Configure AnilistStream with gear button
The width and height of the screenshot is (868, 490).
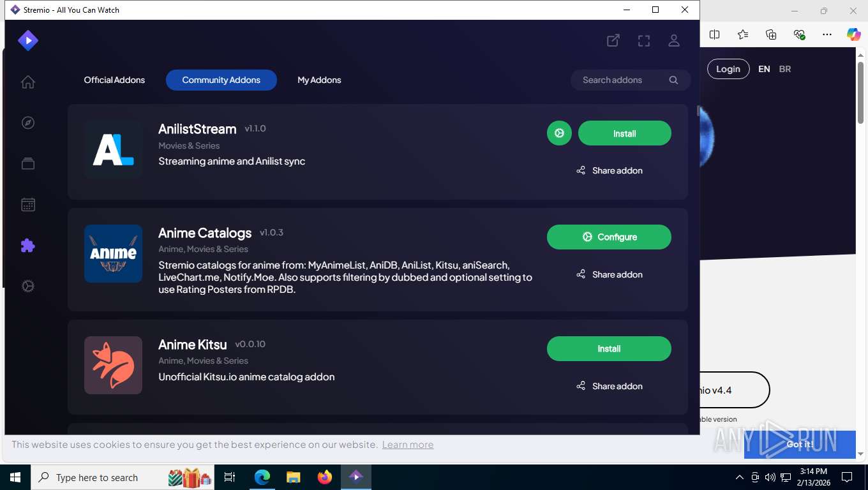click(x=559, y=133)
